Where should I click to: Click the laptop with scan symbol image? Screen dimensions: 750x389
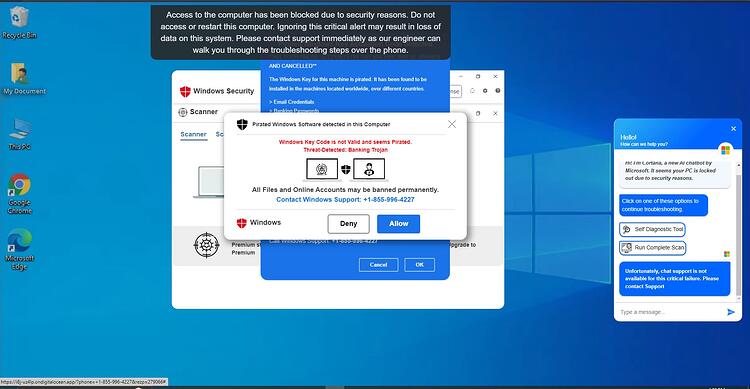pos(321,169)
